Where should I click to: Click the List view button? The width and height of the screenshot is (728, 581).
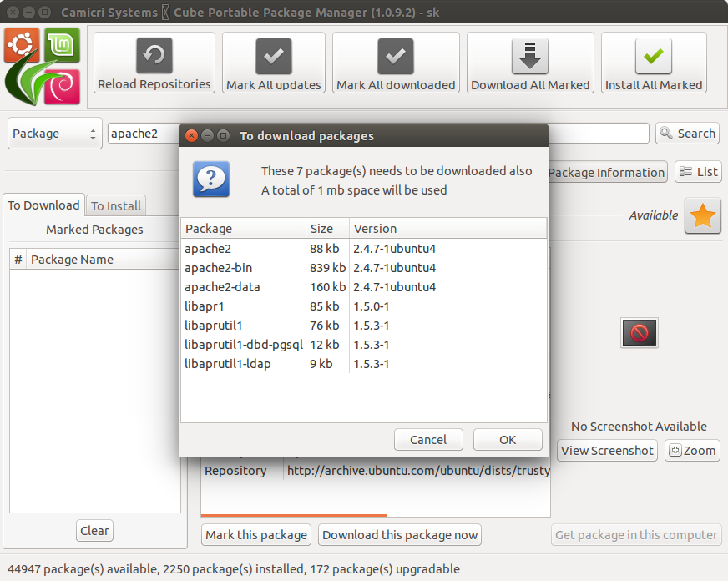tap(698, 172)
